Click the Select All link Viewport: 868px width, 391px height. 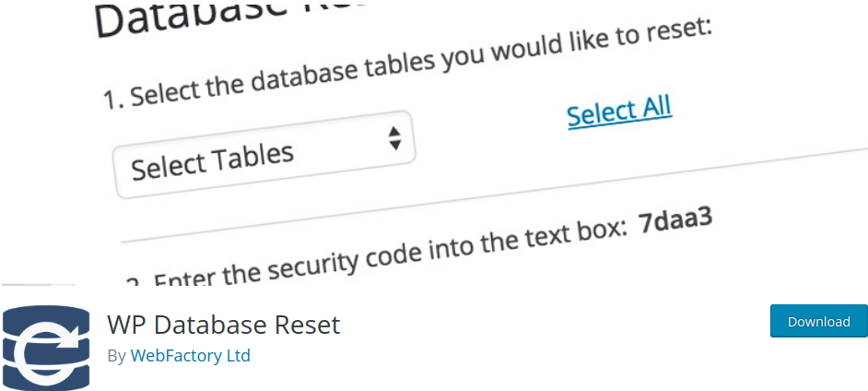pyautogui.click(x=619, y=113)
